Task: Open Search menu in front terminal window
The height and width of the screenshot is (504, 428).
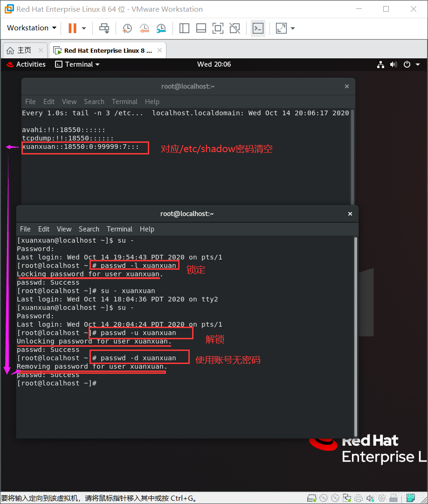Action: (x=89, y=229)
